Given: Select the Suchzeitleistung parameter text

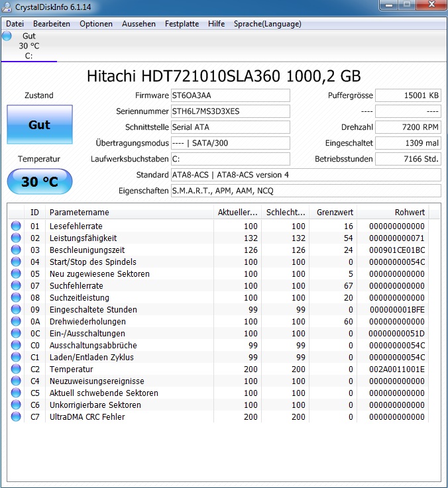Looking at the screenshot, I should pyautogui.click(x=80, y=297).
